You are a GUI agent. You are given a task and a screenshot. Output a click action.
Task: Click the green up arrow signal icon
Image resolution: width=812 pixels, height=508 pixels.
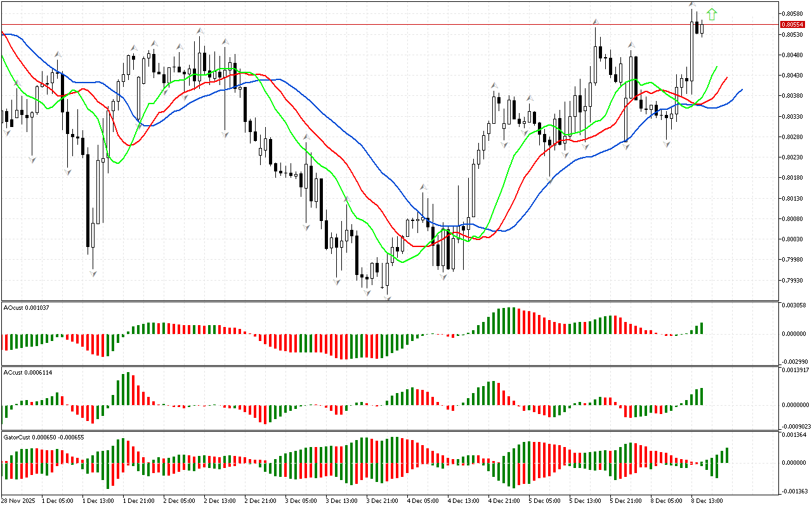pos(712,14)
